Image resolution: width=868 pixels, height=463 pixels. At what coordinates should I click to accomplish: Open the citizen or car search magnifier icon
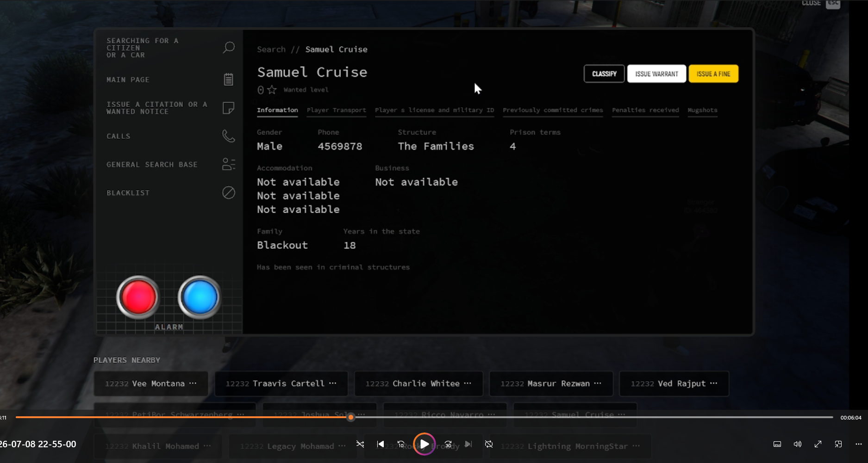tap(229, 48)
